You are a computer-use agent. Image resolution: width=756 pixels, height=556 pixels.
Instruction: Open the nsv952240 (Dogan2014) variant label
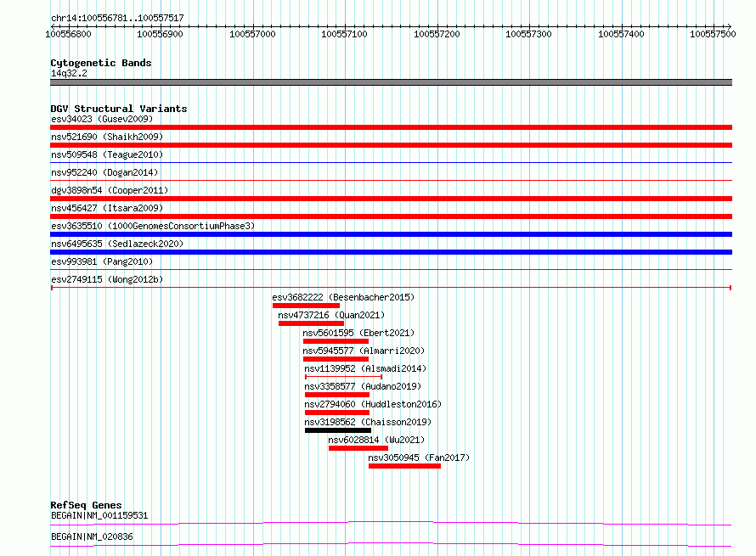(x=104, y=172)
